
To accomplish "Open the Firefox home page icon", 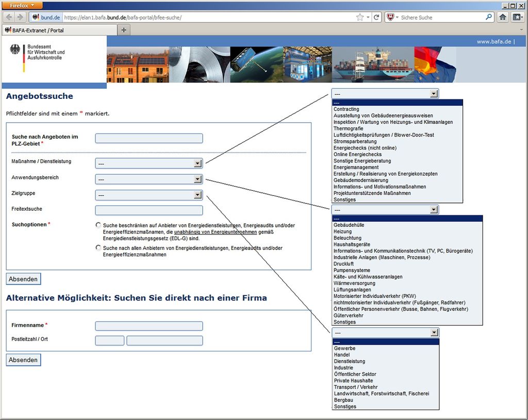I will click(x=503, y=17).
